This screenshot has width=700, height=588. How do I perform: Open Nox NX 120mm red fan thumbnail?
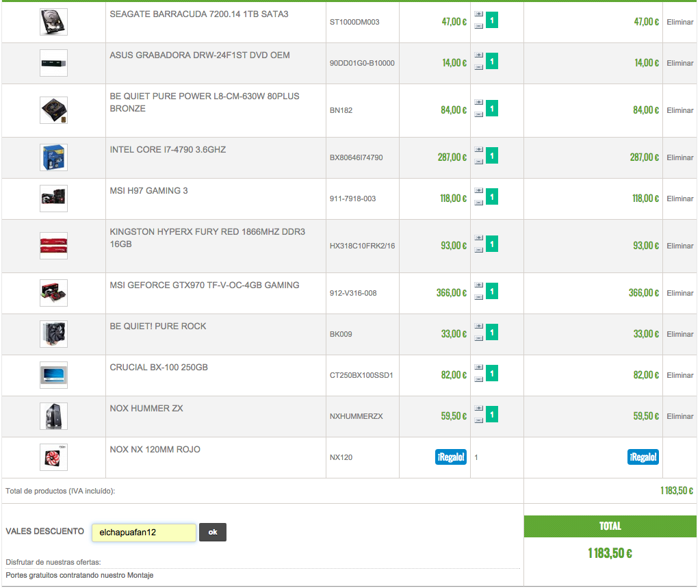(53, 458)
